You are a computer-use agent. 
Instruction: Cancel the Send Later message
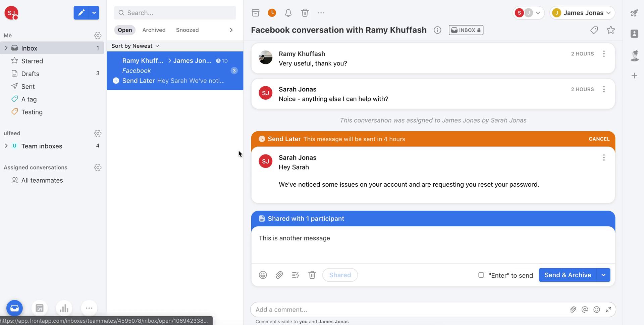tap(599, 139)
